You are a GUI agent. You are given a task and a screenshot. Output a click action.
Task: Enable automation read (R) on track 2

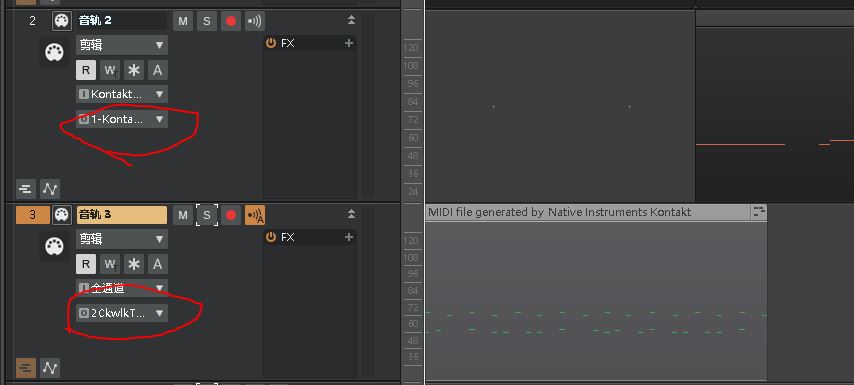click(86, 70)
